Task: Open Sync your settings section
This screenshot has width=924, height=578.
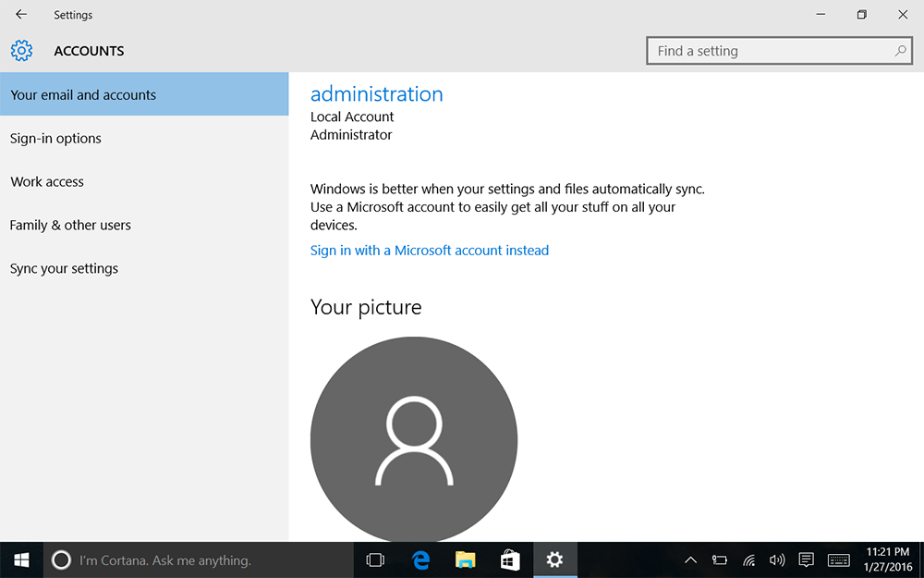Action: (144, 268)
